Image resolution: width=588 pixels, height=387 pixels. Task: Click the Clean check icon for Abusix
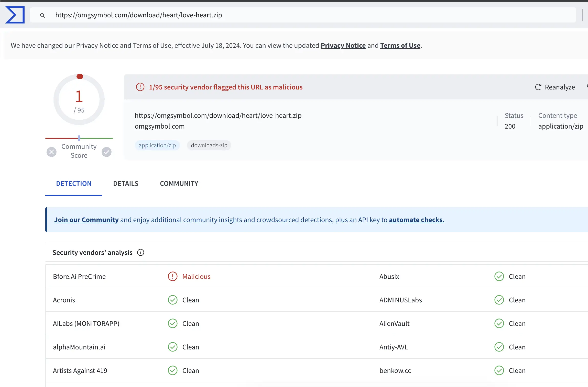pyautogui.click(x=499, y=276)
